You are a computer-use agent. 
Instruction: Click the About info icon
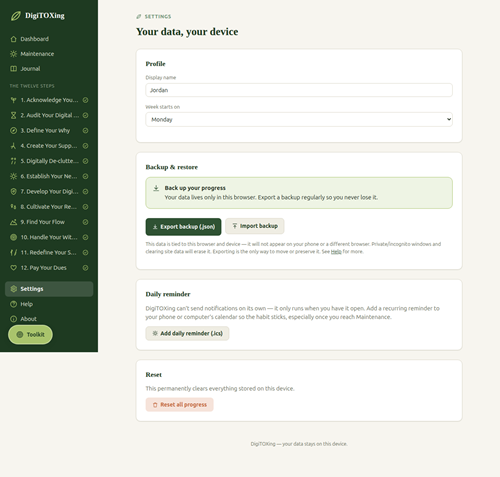[13, 319]
